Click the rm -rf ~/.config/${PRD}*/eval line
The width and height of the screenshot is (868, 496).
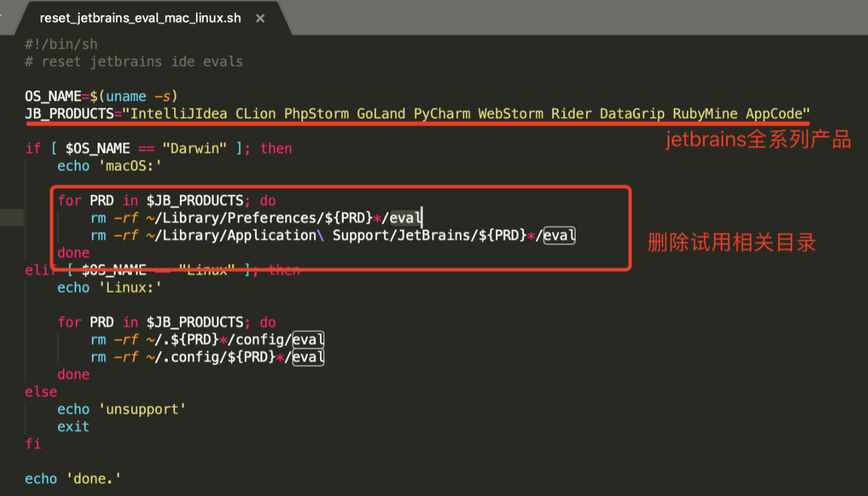[x=207, y=357]
